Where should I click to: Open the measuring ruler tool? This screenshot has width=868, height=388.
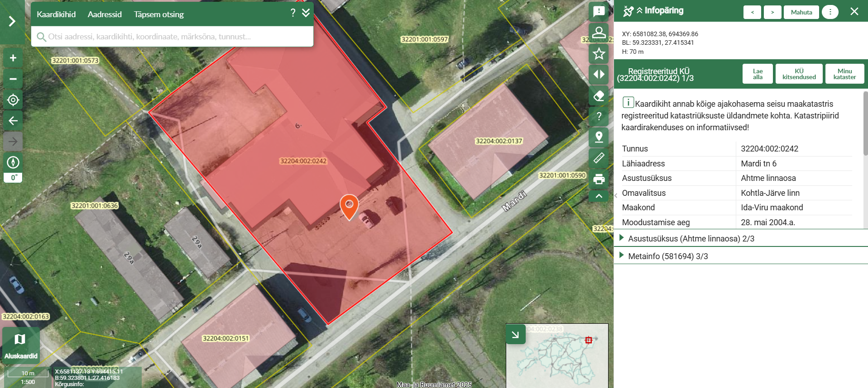tap(599, 158)
